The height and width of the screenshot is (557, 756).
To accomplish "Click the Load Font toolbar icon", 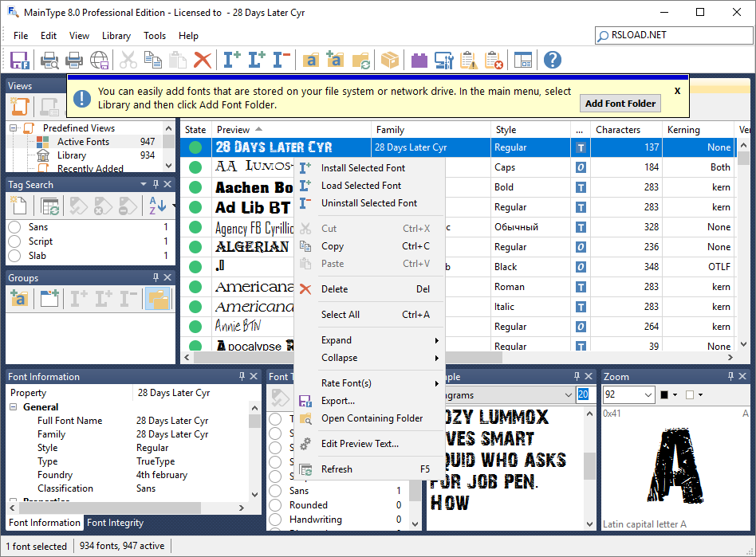I will 257,61.
